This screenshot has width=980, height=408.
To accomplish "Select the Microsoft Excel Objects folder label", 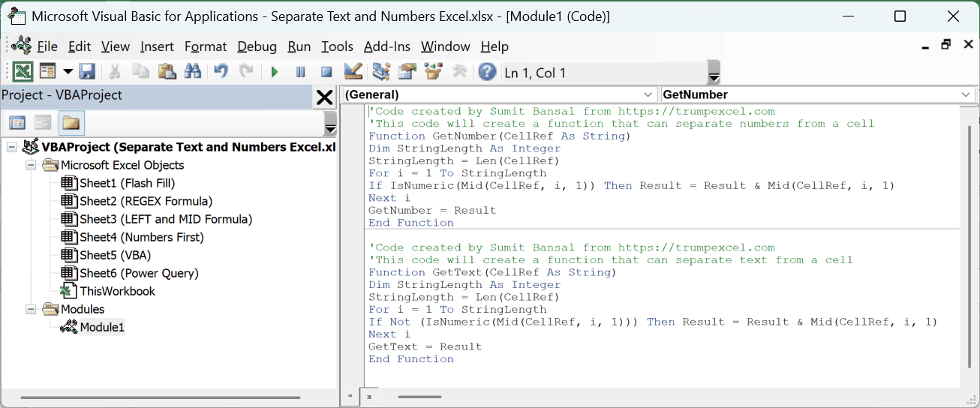I will pos(122,165).
